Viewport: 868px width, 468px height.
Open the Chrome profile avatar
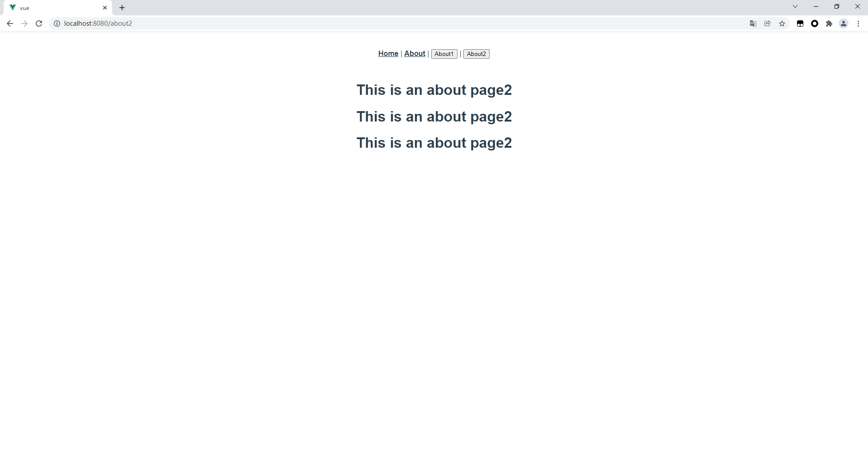point(844,23)
